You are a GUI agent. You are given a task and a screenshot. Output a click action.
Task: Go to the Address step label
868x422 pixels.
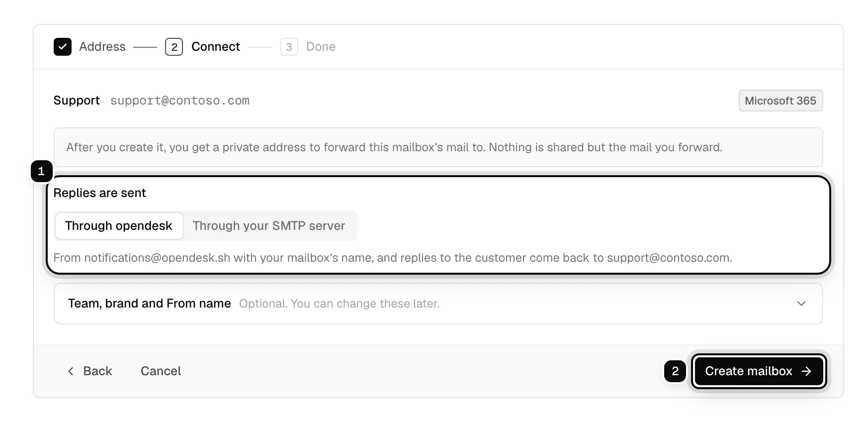[102, 47]
